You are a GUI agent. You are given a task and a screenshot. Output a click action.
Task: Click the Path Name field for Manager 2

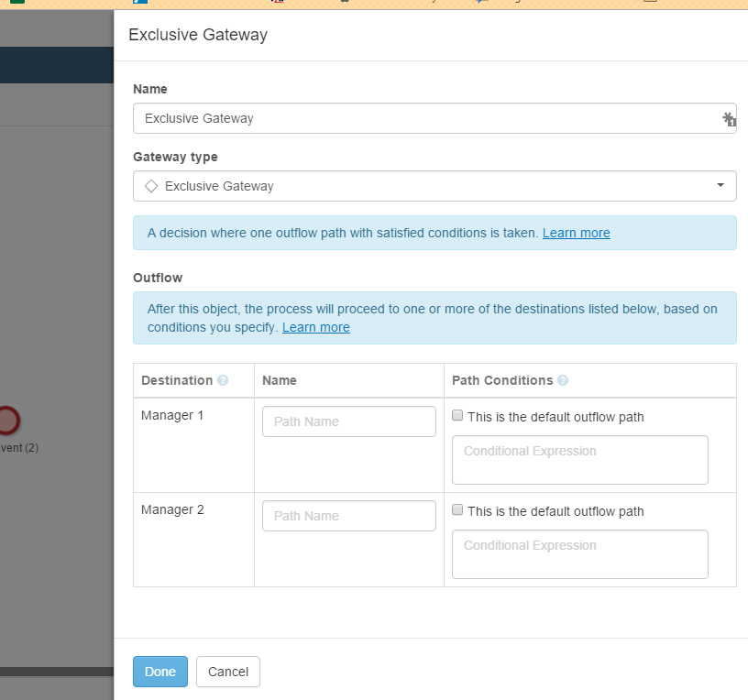[x=348, y=516]
